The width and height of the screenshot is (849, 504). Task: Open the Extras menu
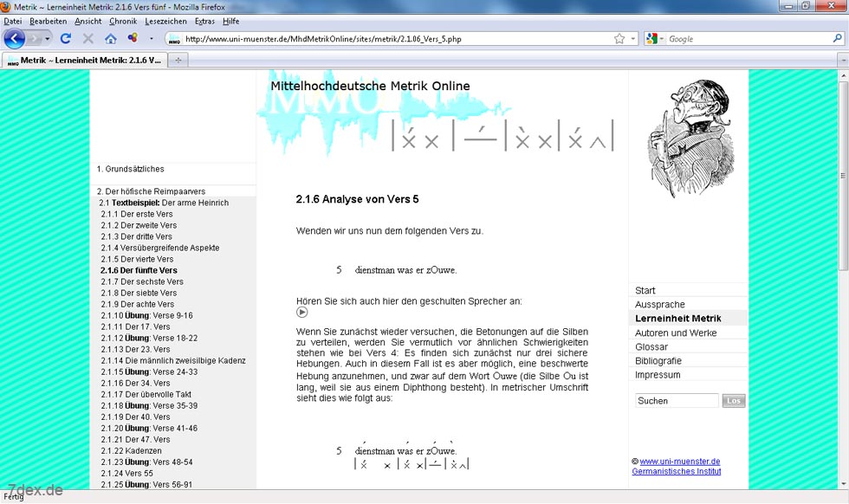pos(204,21)
